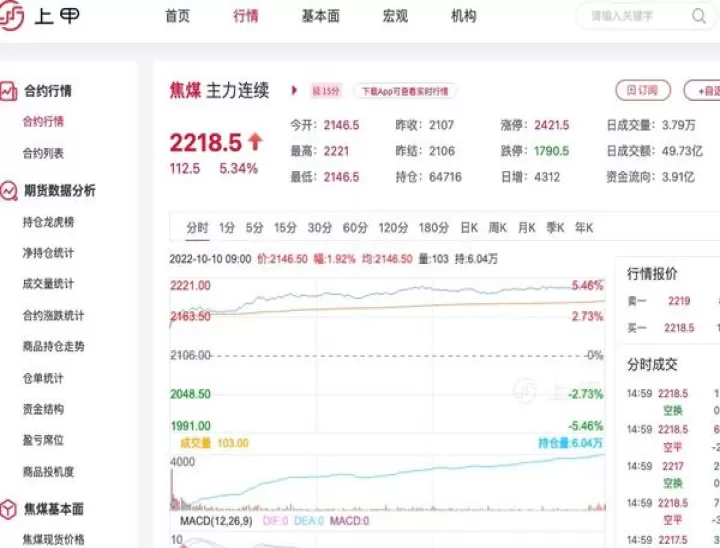The height and width of the screenshot is (548, 720).
Task: Click the current price 2218.5
Action: pos(206,142)
